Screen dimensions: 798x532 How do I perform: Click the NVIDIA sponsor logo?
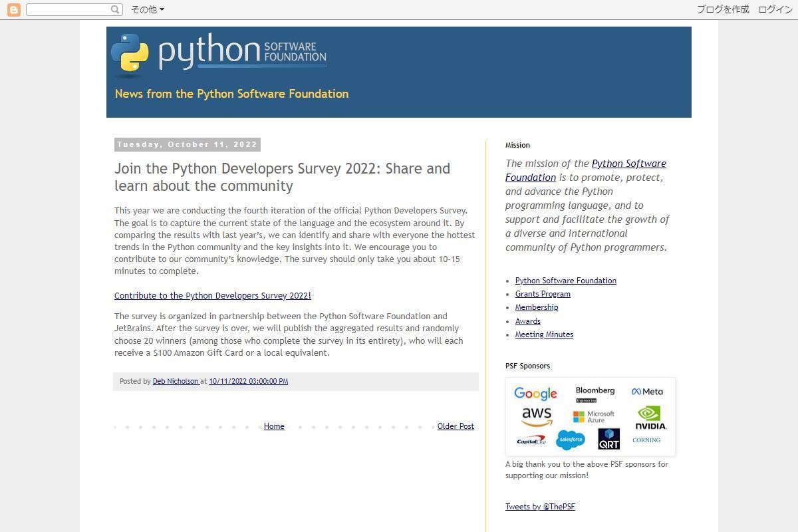tap(648, 416)
